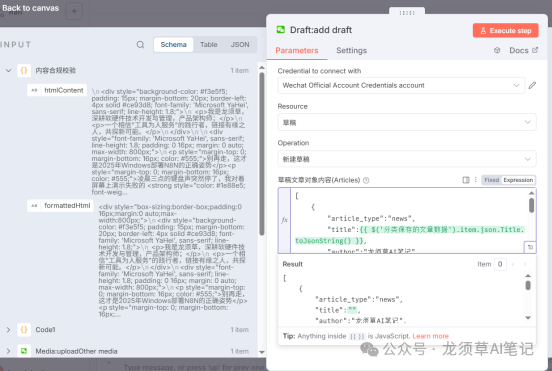This screenshot has height=371, width=552.
Task: Click the INPUT panel vertical scrollbar
Action: point(262,154)
